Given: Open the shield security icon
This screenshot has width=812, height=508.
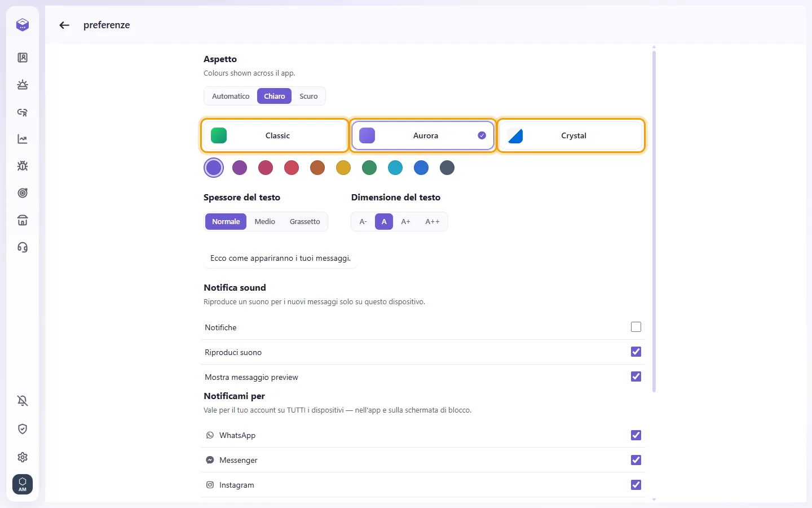Looking at the screenshot, I should pyautogui.click(x=23, y=429).
